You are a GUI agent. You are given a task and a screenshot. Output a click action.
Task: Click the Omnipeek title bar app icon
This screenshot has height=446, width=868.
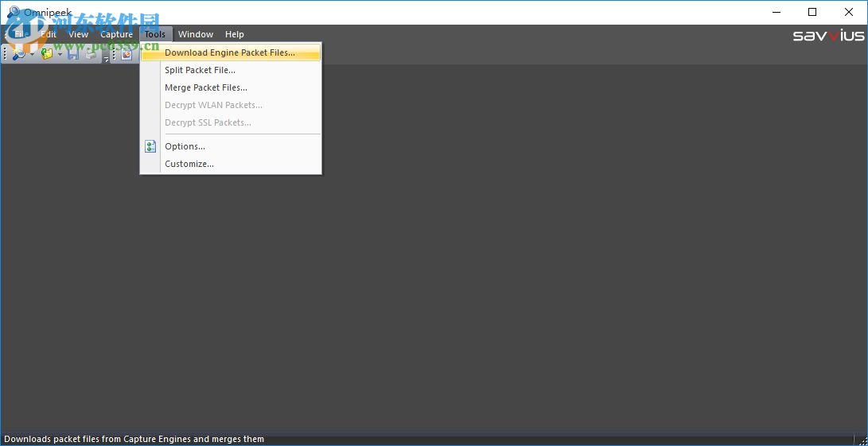click(x=14, y=12)
